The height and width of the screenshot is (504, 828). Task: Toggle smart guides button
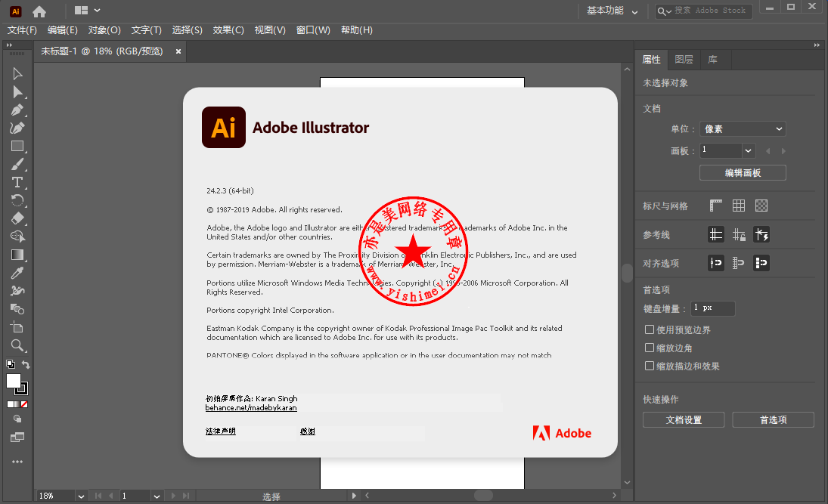pyautogui.click(x=761, y=234)
